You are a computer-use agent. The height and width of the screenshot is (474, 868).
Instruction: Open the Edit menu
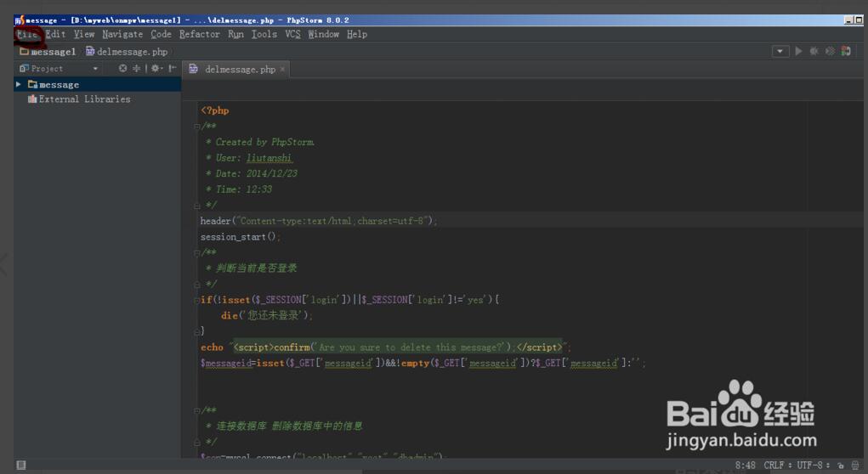tap(55, 34)
